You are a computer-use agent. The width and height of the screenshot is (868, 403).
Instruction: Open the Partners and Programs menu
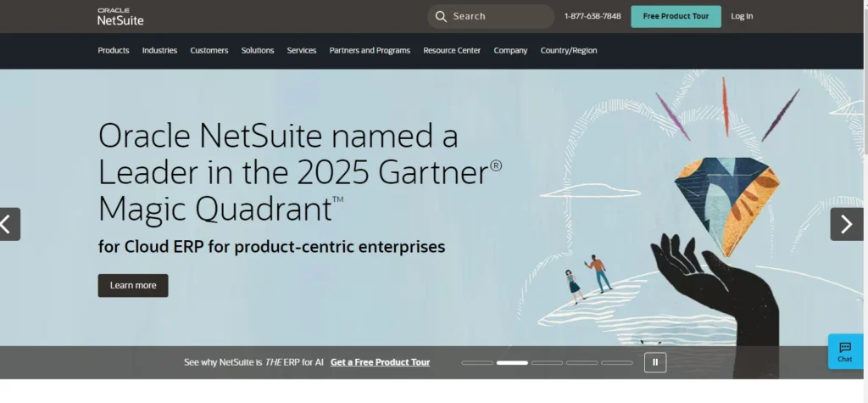(x=370, y=50)
